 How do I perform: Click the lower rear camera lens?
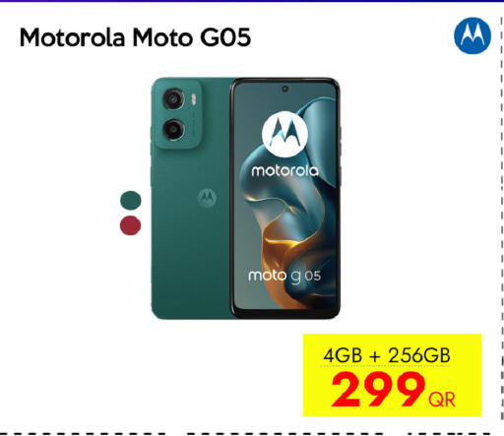(173, 129)
